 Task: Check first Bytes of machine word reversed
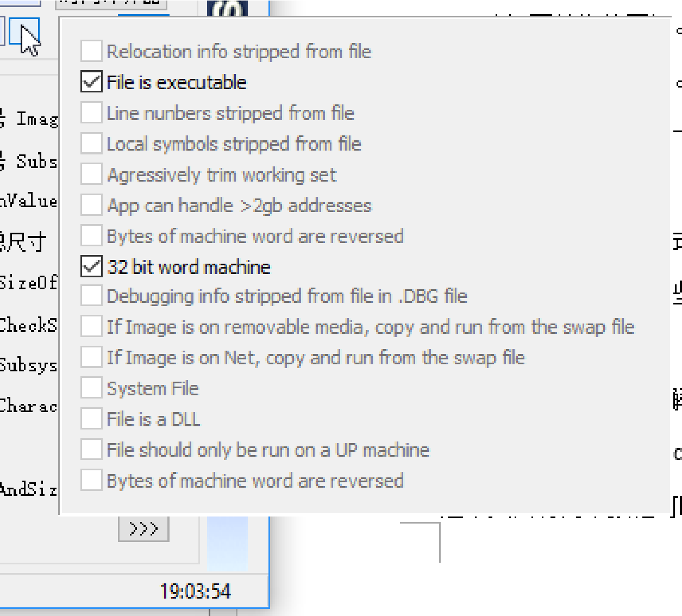click(91, 236)
